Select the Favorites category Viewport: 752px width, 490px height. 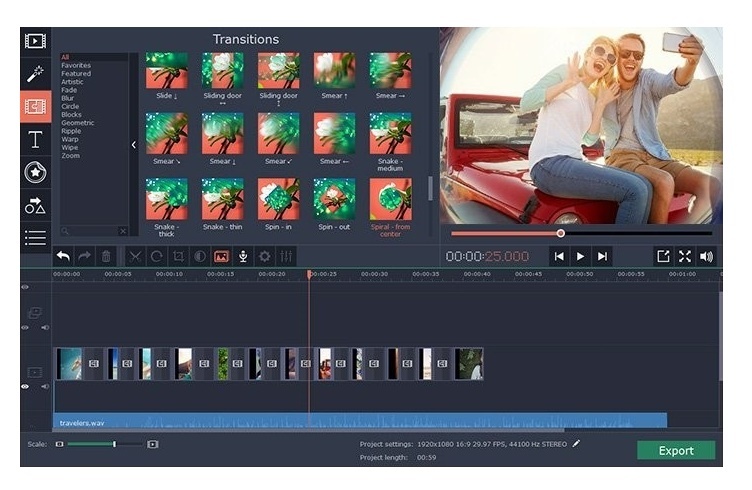(x=76, y=65)
